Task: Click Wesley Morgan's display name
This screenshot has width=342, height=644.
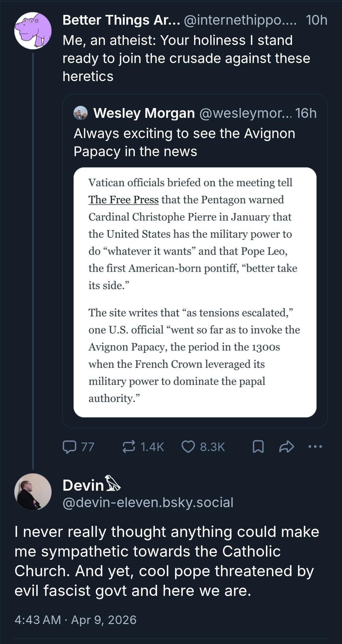Action: point(144,113)
